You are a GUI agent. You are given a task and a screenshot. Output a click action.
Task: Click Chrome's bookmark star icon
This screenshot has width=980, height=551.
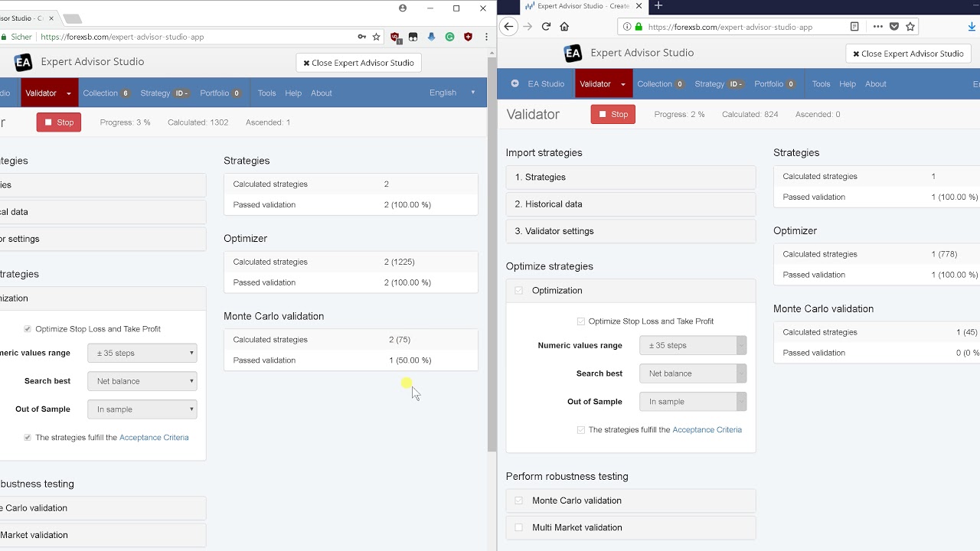click(x=376, y=37)
